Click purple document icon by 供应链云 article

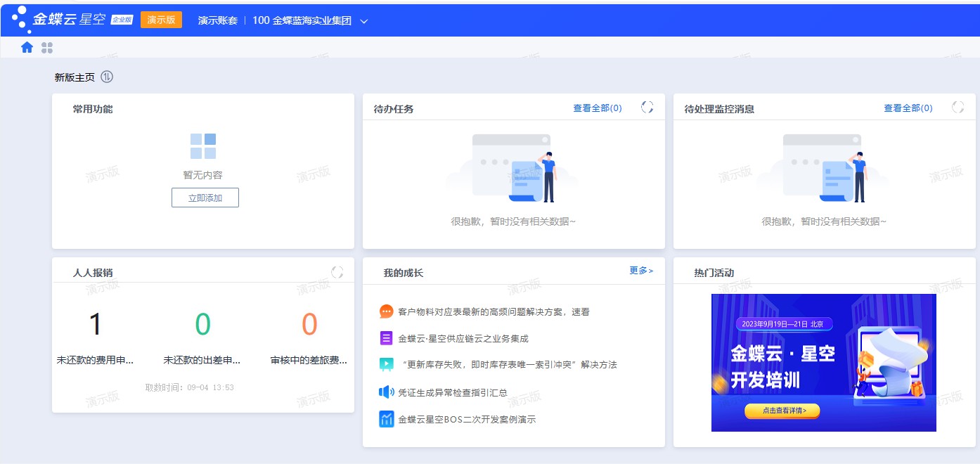pos(387,338)
